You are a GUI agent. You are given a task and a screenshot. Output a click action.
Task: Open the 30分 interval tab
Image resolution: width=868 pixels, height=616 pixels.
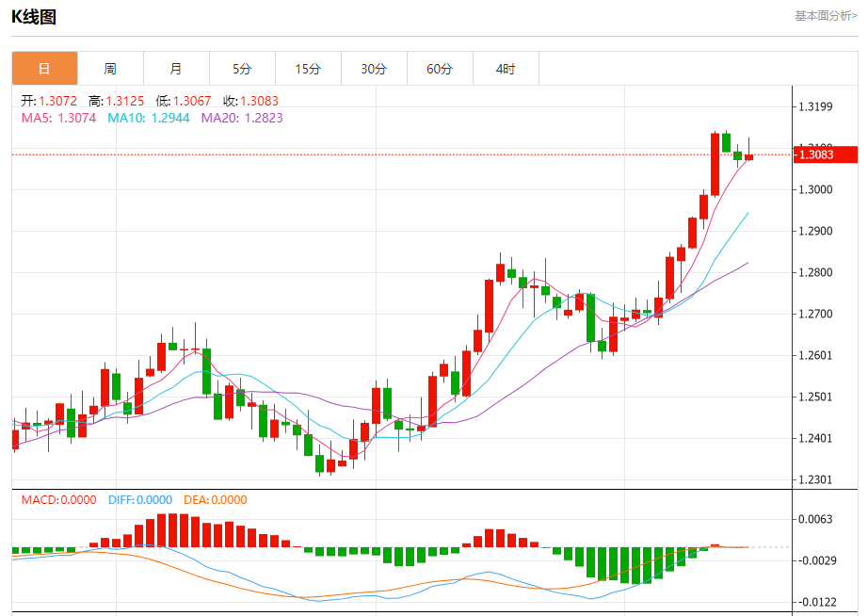(x=374, y=69)
